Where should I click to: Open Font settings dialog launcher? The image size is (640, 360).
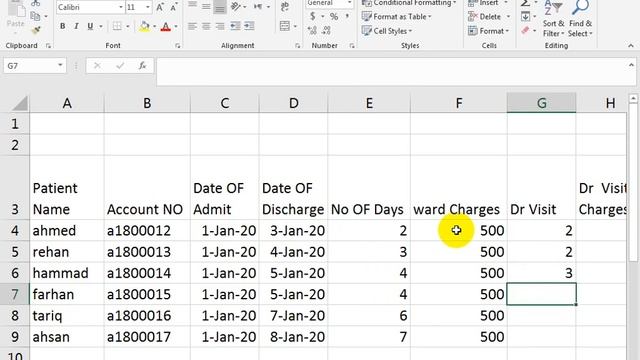[178, 46]
